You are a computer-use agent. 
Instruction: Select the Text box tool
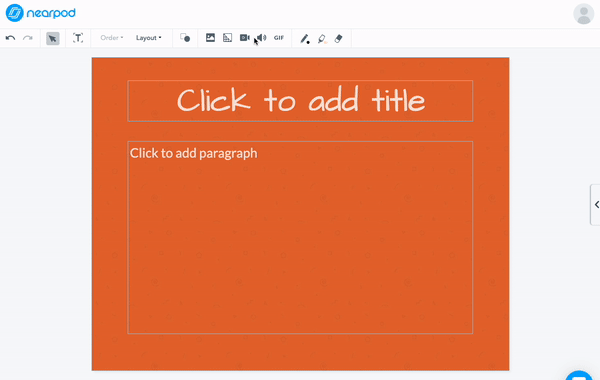coord(78,38)
